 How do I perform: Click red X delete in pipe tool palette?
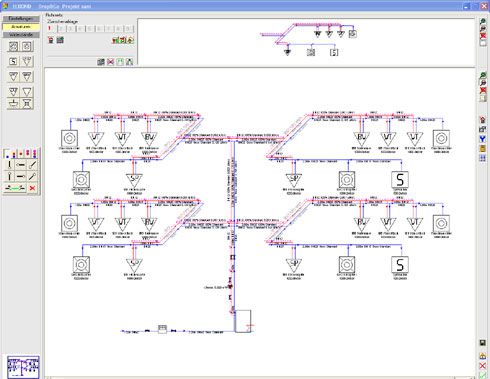[32, 188]
